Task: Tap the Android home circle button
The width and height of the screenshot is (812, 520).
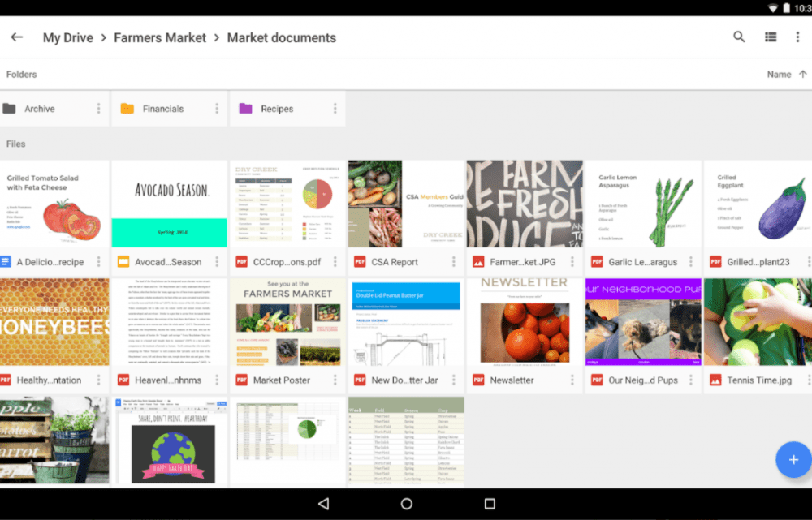Action: (407, 504)
